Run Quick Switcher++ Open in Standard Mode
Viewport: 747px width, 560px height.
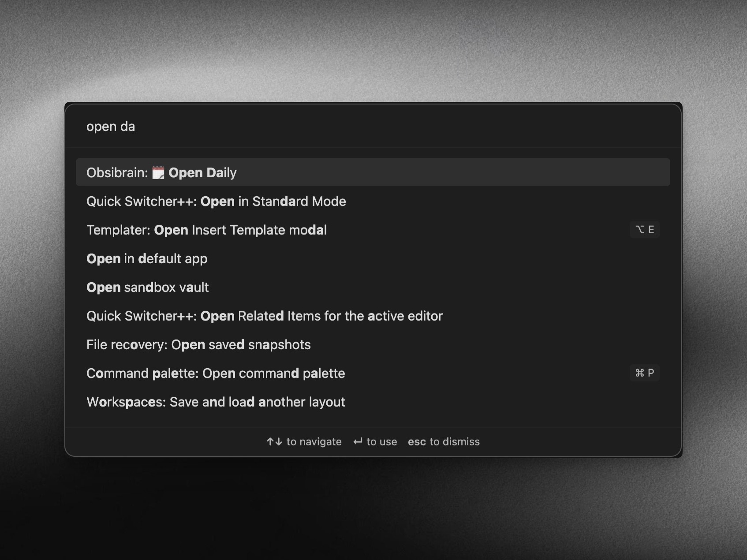click(x=216, y=202)
